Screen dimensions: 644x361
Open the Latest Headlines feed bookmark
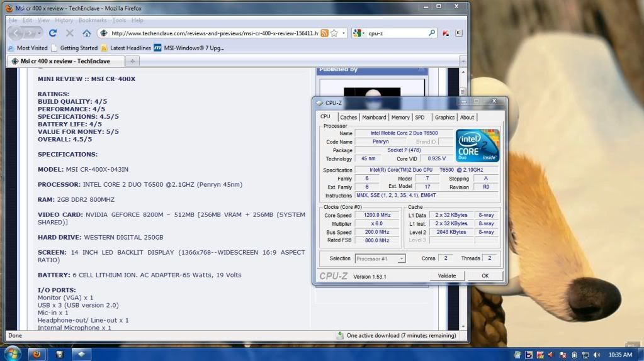[126, 48]
